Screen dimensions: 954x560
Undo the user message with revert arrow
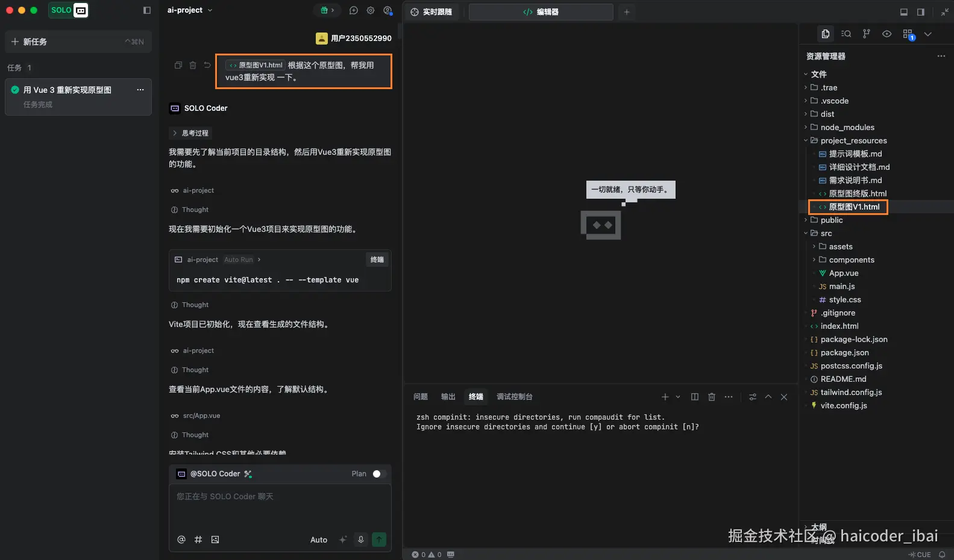207,65
